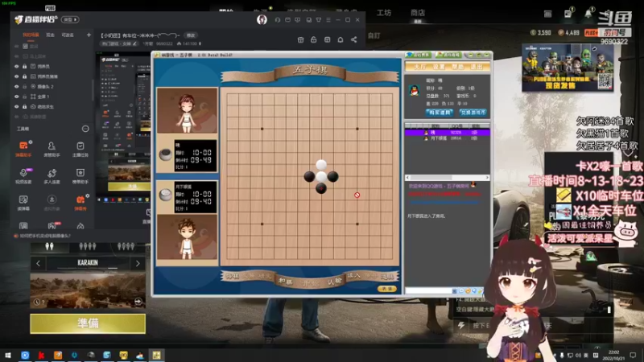The width and height of the screenshot is (644, 362).
Task: Click the 兑换游戏币 button in the player info panel
Action: coord(473,112)
